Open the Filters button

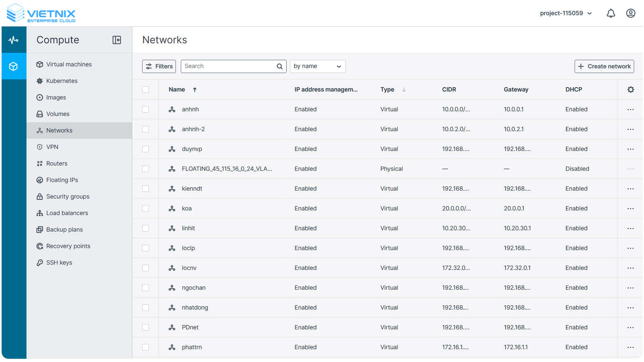coord(159,66)
